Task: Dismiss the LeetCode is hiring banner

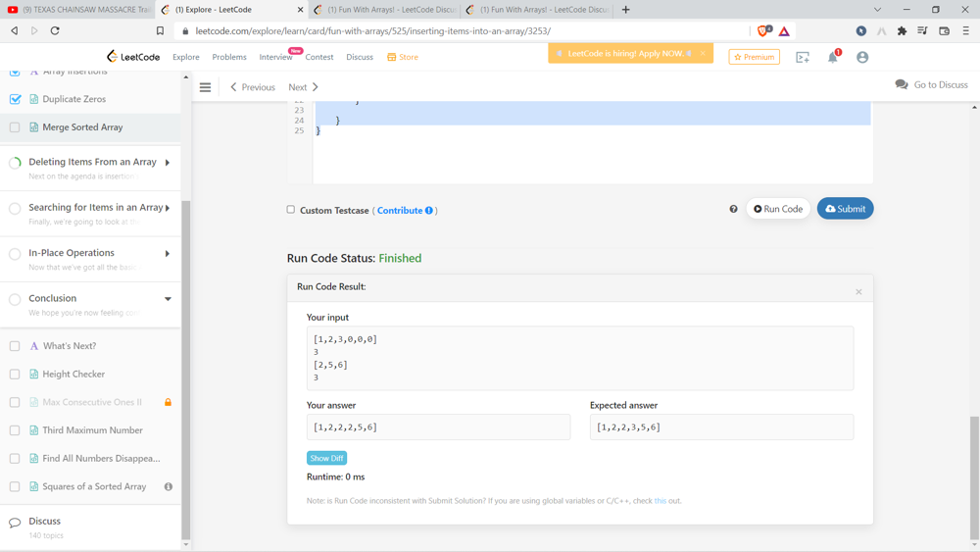Action: coord(703,53)
